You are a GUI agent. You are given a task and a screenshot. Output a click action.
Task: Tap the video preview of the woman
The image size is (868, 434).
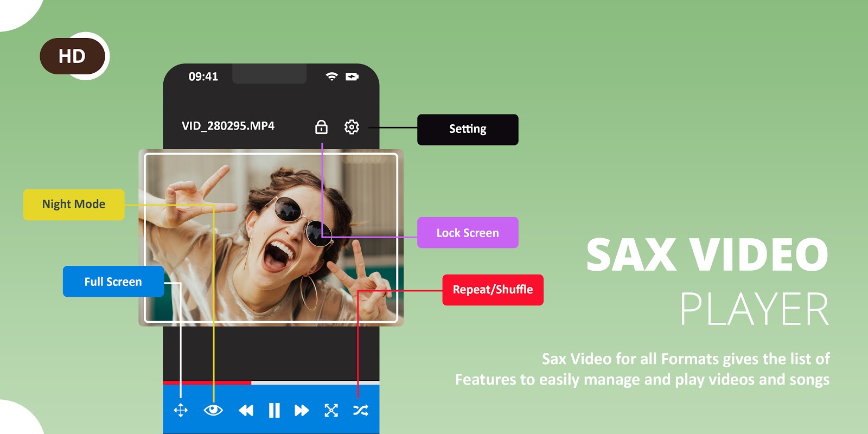(x=271, y=238)
